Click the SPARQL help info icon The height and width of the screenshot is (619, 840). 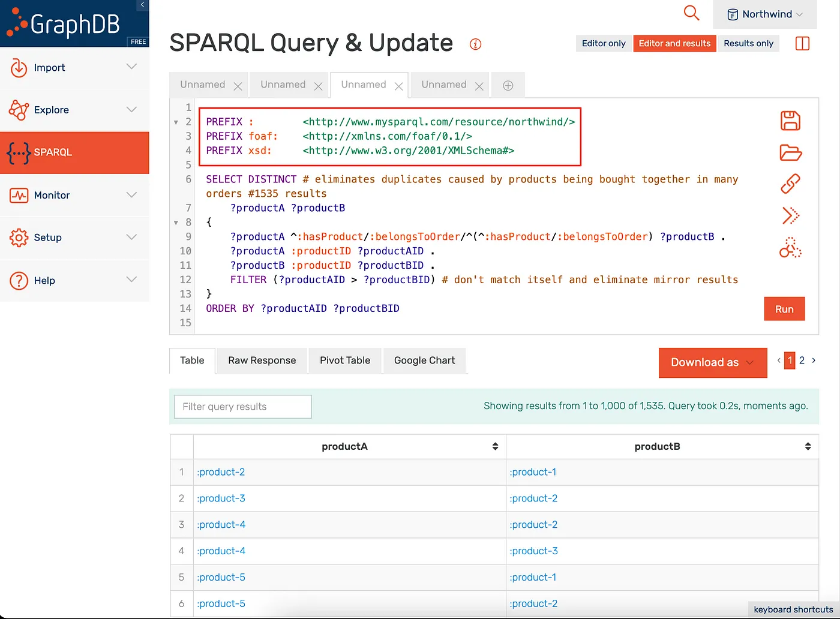coord(475,44)
